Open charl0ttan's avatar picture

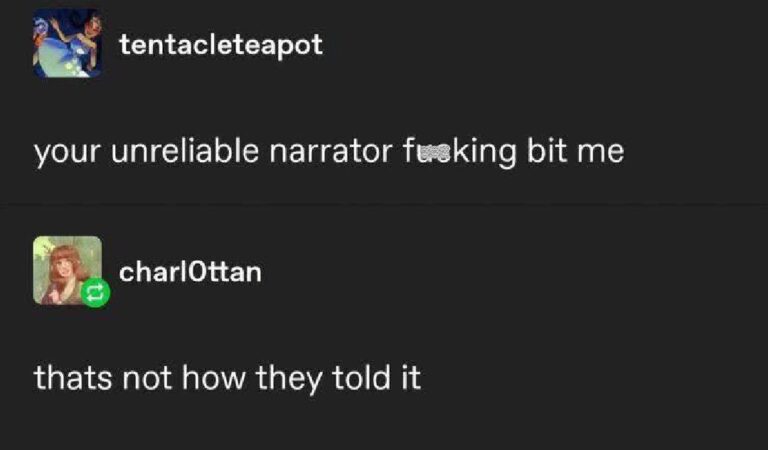(64, 268)
